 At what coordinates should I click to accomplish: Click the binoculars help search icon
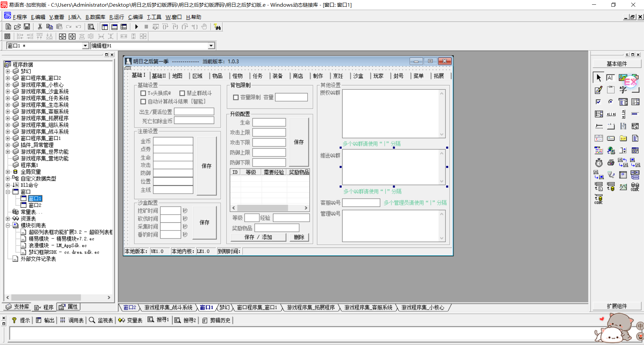point(217,27)
